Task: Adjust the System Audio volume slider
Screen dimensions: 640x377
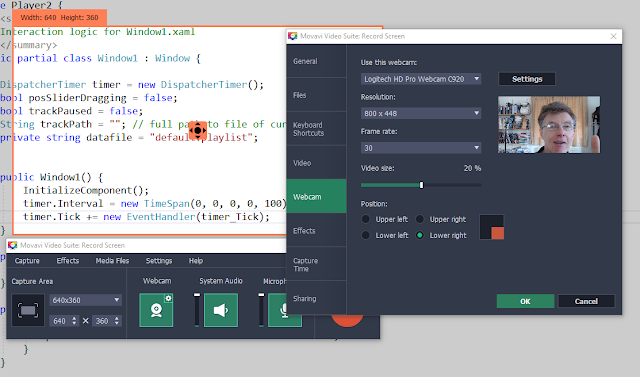Action: 197,310
